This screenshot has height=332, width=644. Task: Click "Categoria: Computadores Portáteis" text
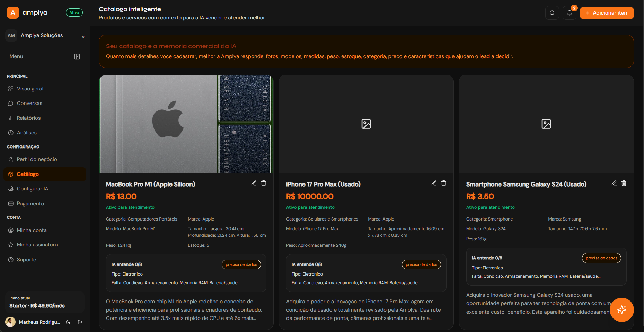click(x=142, y=219)
